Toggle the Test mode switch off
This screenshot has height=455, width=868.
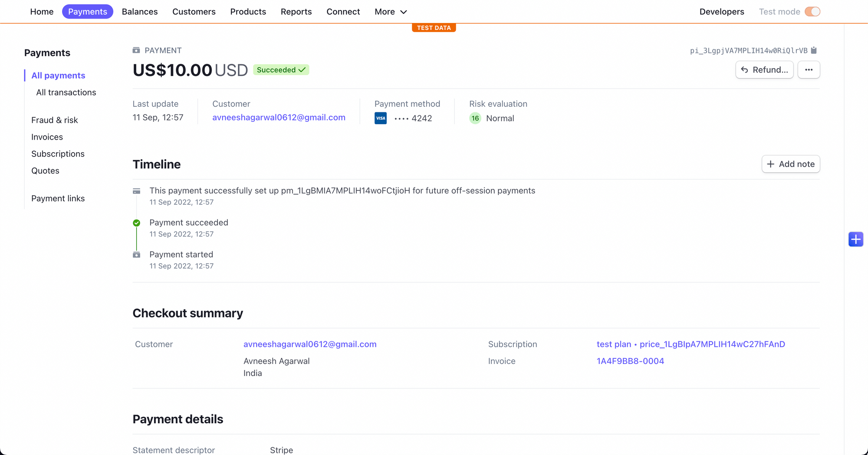coord(812,11)
